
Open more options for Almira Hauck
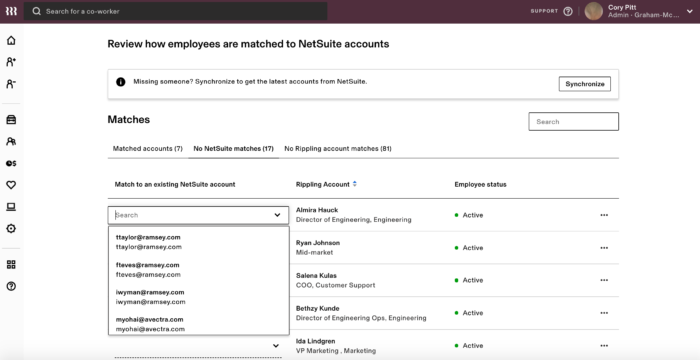pyautogui.click(x=604, y=215)
